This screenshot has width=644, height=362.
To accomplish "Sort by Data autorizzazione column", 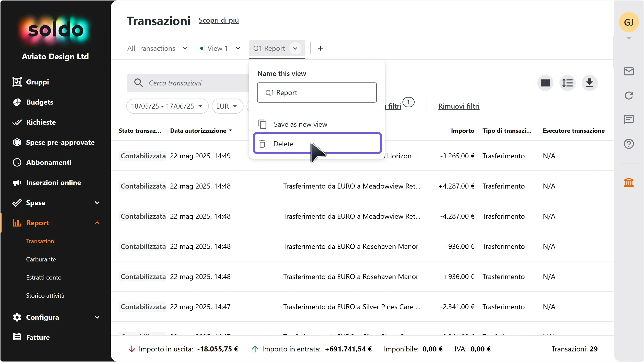I will coord(201,131).
